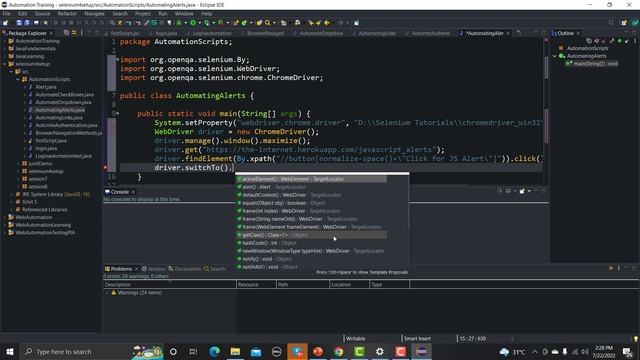This screenshot has height=360, width=640.
Task: Click the Outline sort icon
Action: tap(597, 41)
